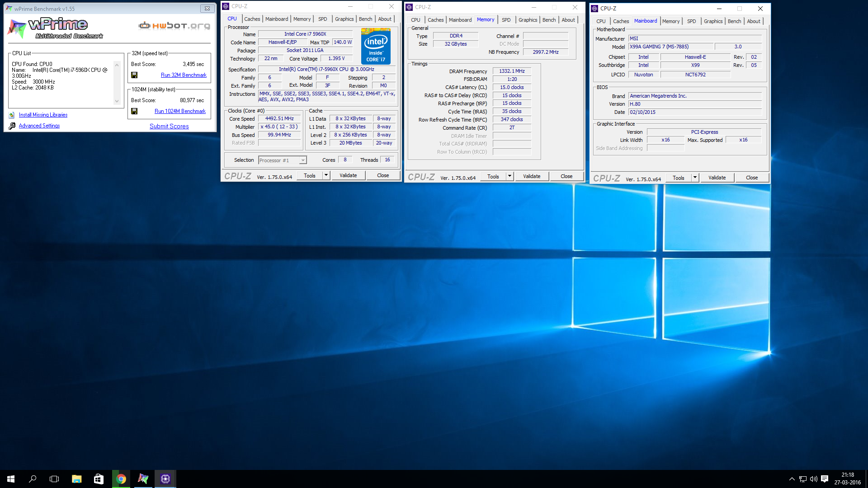
Task: Click the Core Speed value 4492.51 MHz
Action: coord(279,119)
